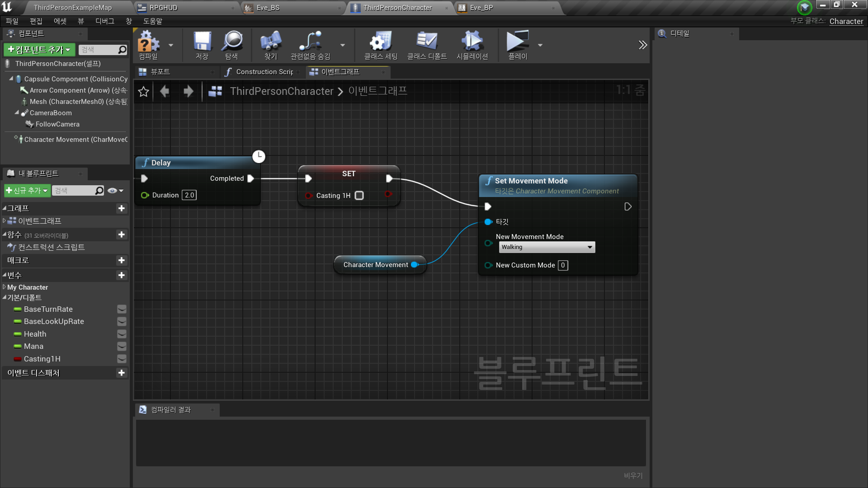Click the Save (저장) toolbar icon
Viewport: 868px width, 488px height.
[x=202, y=42]
